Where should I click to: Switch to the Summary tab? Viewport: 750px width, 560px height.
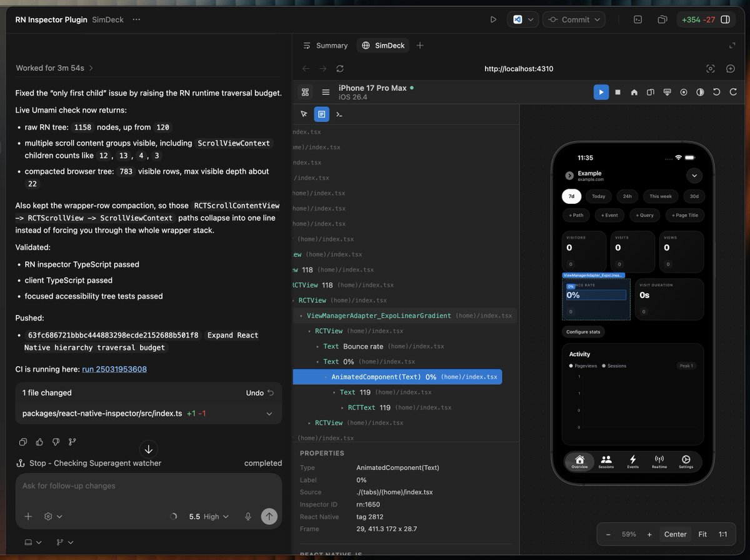click(325, 46)
